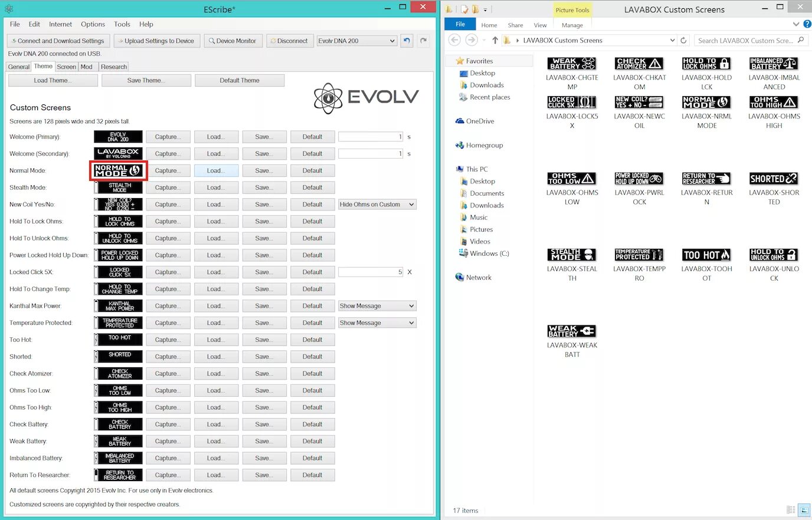This screenshot has height=520, width=812.
Task: Open the Picture Tools Manage tab
Action: [x=572, y=25]
